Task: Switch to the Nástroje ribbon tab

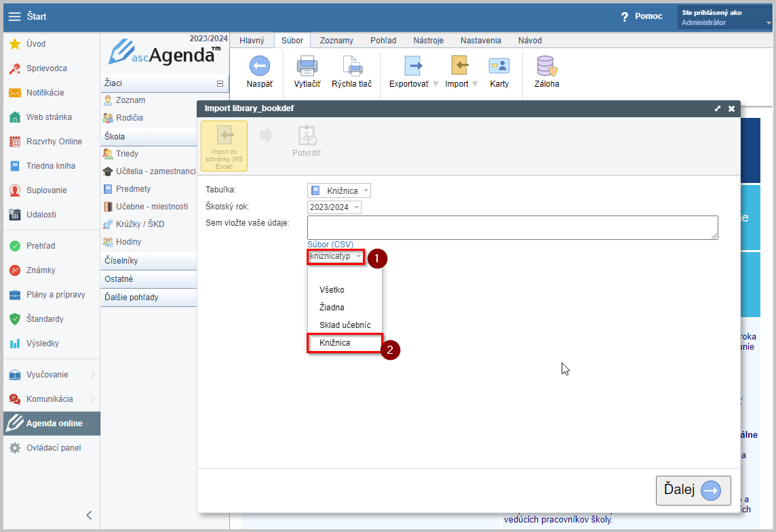Action: pyautogui.click(x=427, y=41)
